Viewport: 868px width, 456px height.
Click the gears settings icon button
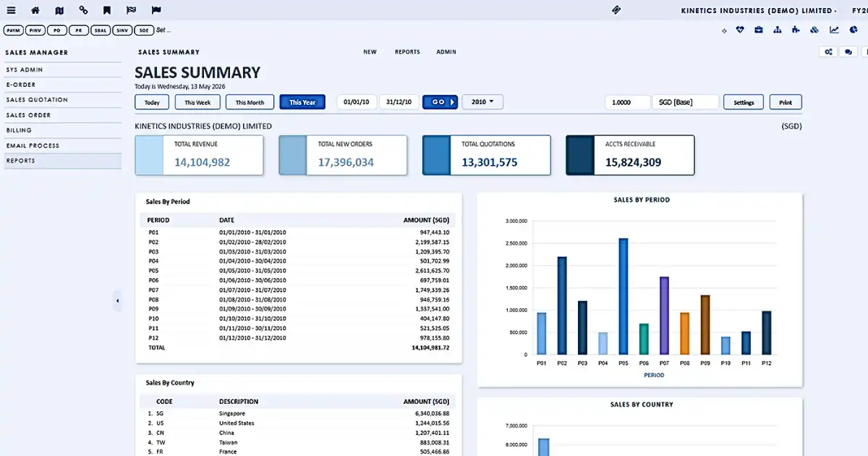point(828,51)
